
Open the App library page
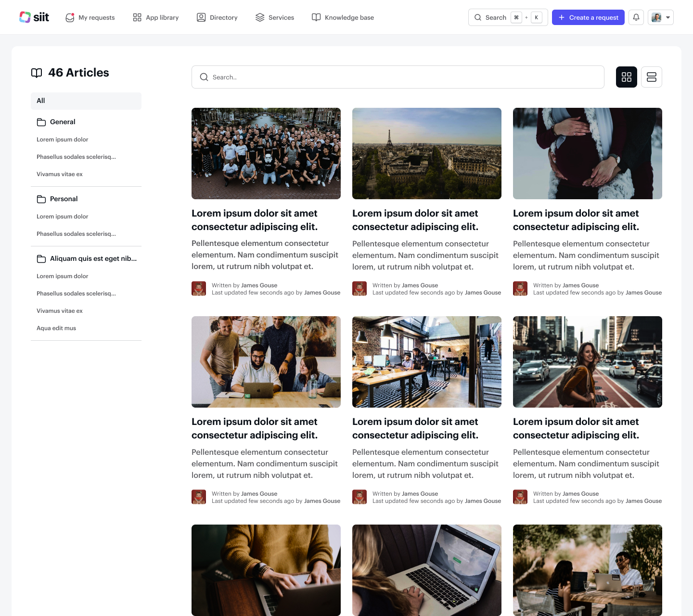(x=156, y=17)
